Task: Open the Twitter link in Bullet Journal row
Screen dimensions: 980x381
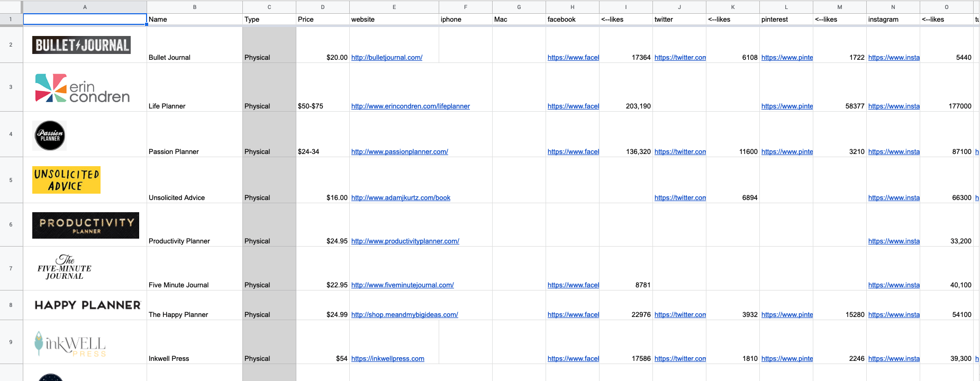Action: 680,58
